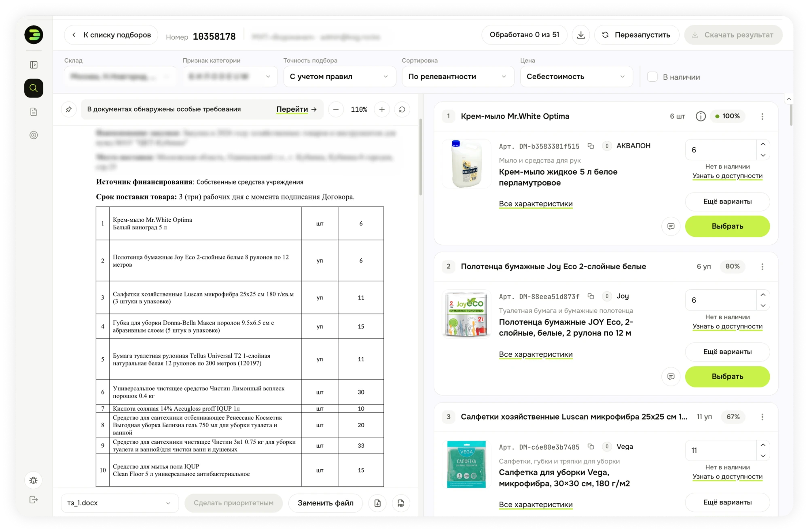Zoom out the document with minus icon
Screen dimensions: 809x532
click(336, 109)
